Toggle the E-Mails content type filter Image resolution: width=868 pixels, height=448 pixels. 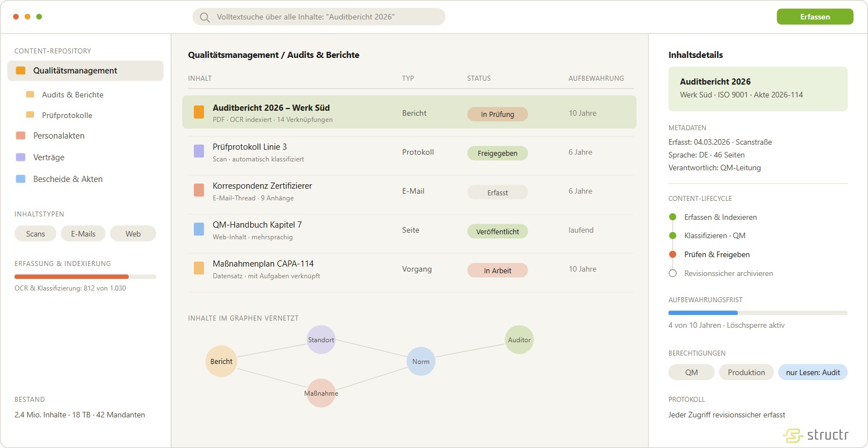click(x=83, y=234)
